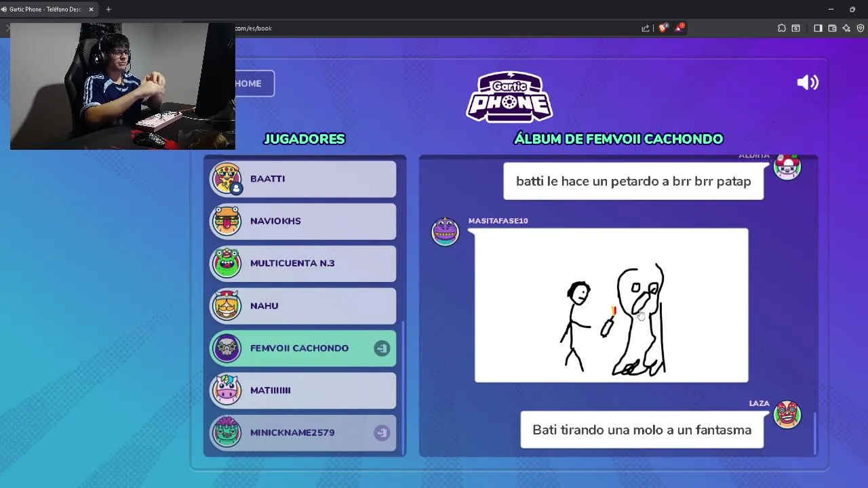Click ALDIITA's avatar in the album
This screenshot has width=868, height=488.
click(787, 167)
